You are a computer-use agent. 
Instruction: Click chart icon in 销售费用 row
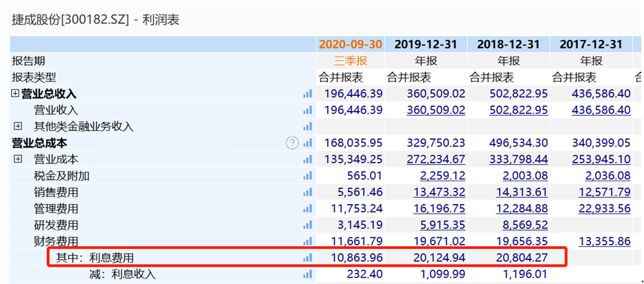(307, 192)
